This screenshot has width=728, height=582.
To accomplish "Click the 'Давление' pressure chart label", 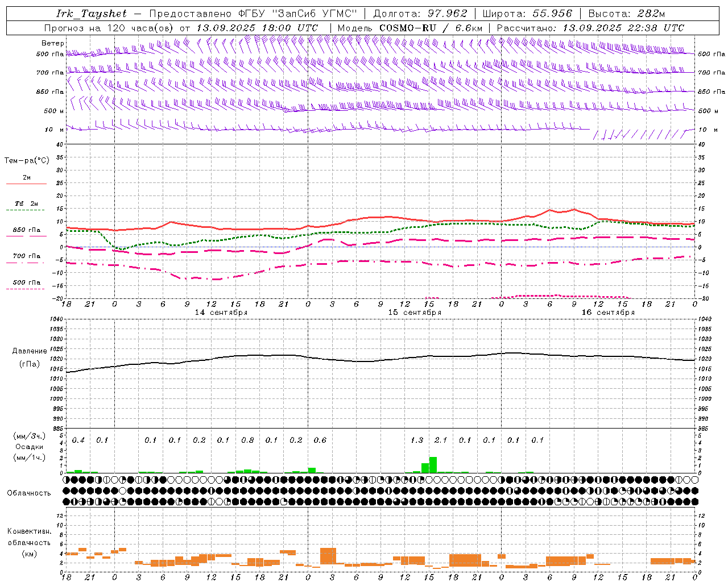I will 30,351.
